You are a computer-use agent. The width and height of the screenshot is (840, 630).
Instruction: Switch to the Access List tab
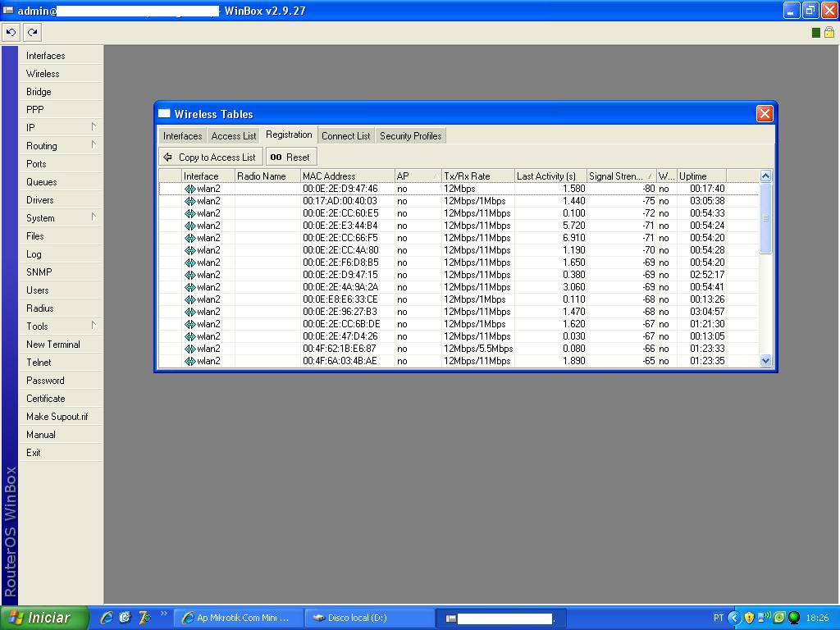[x=234, y=136]
